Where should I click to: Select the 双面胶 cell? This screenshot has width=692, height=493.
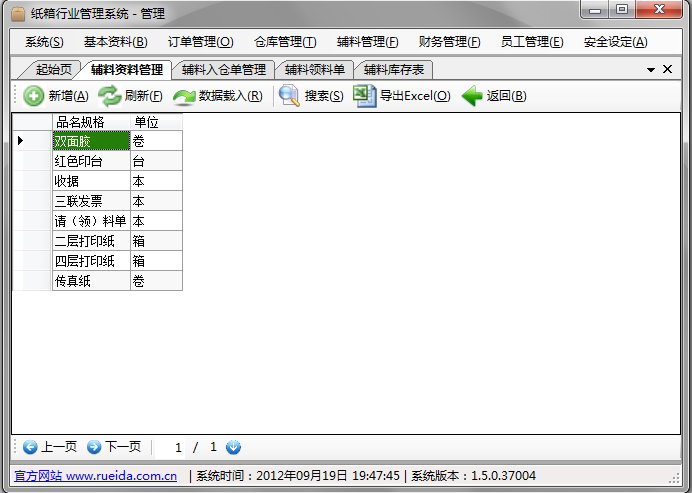click(x=91, y=141)
